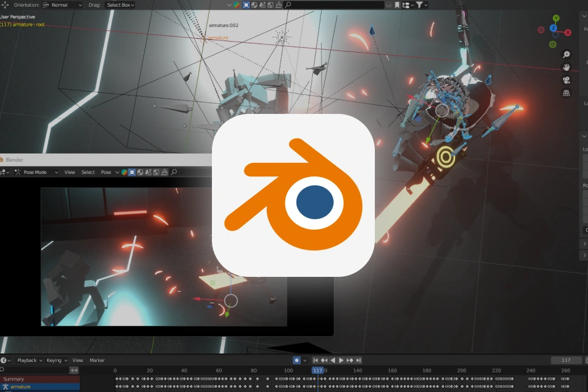Click the bookmark icon in the top header

coord(397,5)
